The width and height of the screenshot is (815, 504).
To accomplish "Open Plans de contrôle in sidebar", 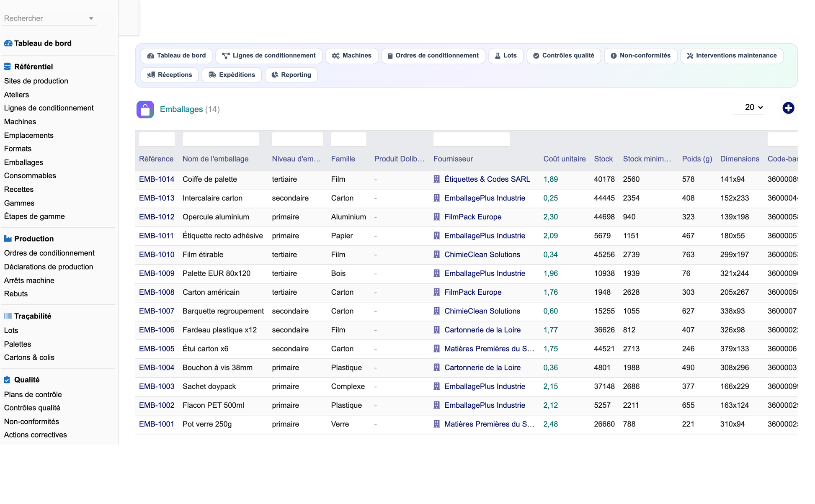I will coord(33,394).
